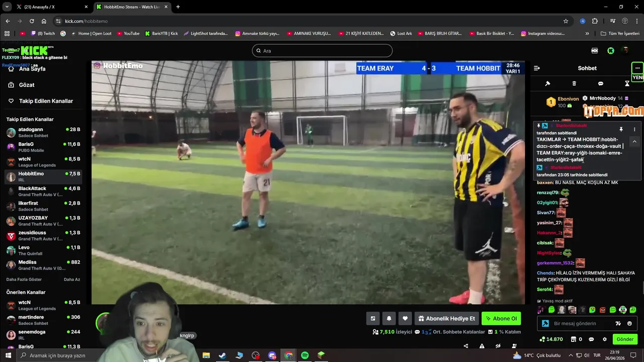Click the Abone Ol subscribe button
The image size is (644, 362).
point(501,318)
